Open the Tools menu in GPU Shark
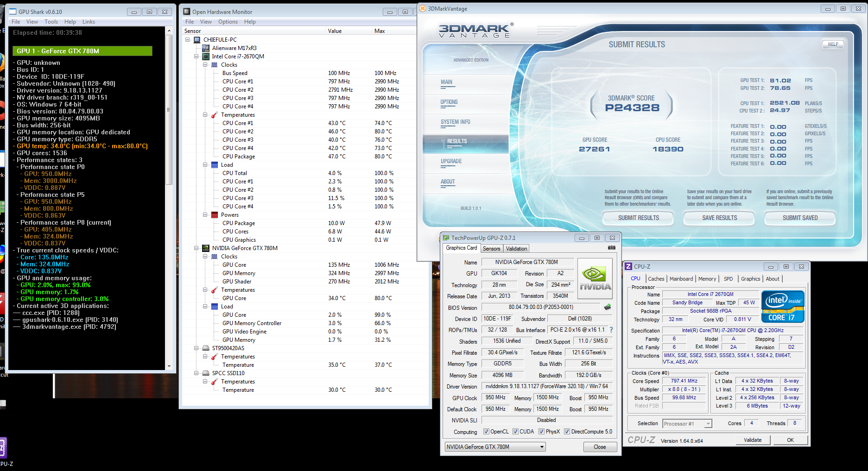 tap(51, 22)
